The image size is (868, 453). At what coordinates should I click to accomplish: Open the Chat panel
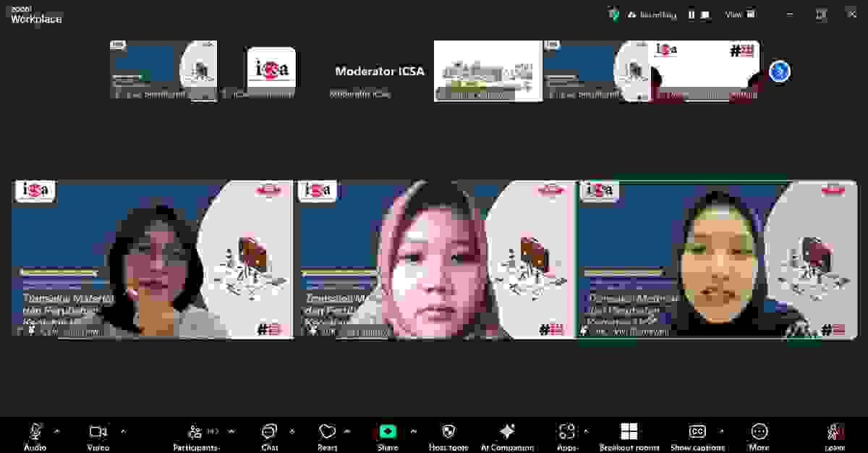[269, 436]
